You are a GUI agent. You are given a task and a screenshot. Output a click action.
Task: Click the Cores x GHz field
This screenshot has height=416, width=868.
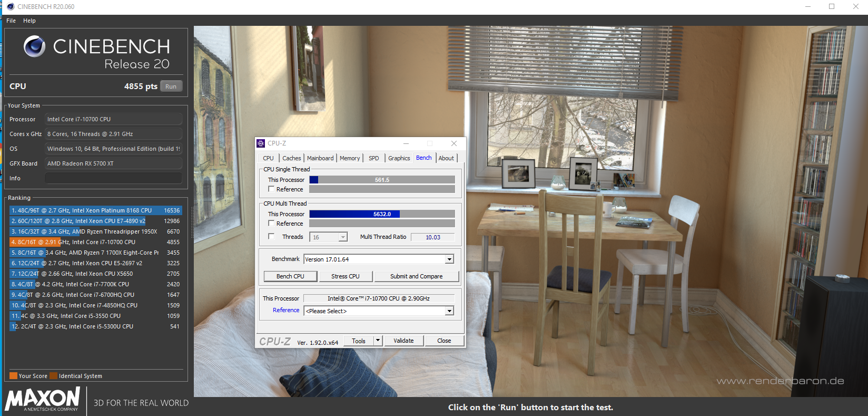pos(113,134)
